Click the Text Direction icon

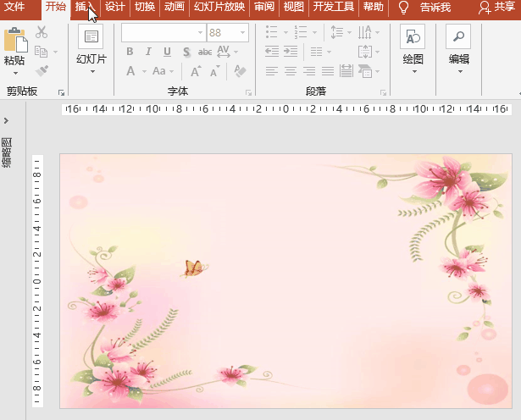[365, 32]
